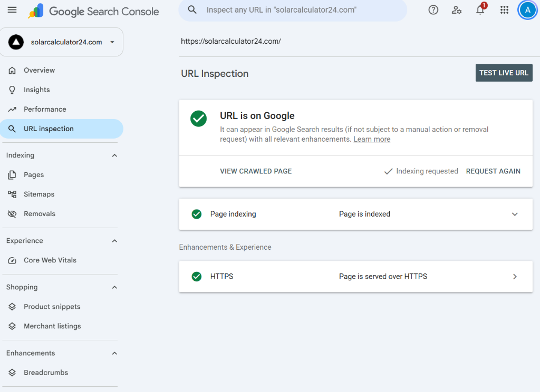Click the URL inspection magnifier icon in sidebar

(12, 129)
